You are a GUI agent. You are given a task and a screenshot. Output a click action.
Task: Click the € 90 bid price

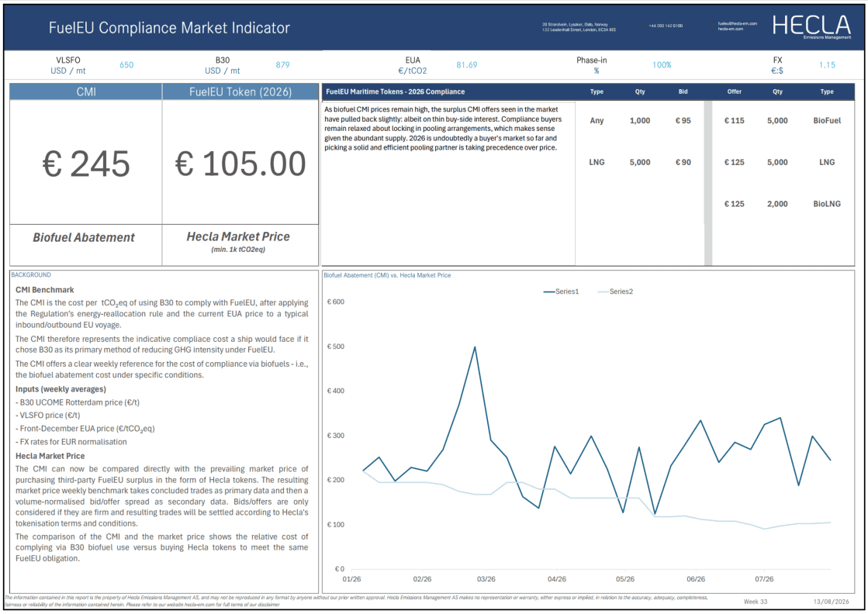(x=683, y=162)
